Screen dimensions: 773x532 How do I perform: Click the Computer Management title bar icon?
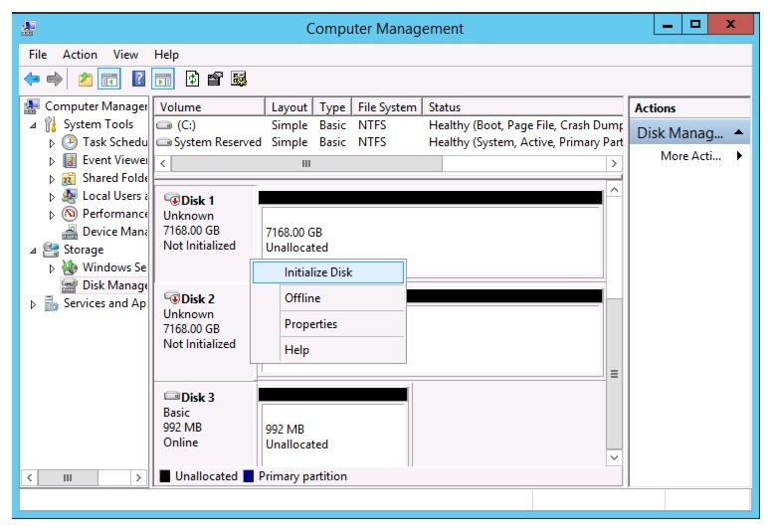[x=28, y=28]
